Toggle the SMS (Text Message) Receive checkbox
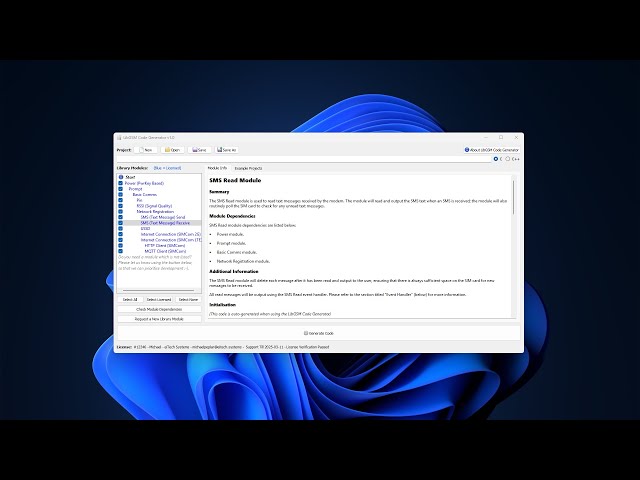 pos(120,223)
